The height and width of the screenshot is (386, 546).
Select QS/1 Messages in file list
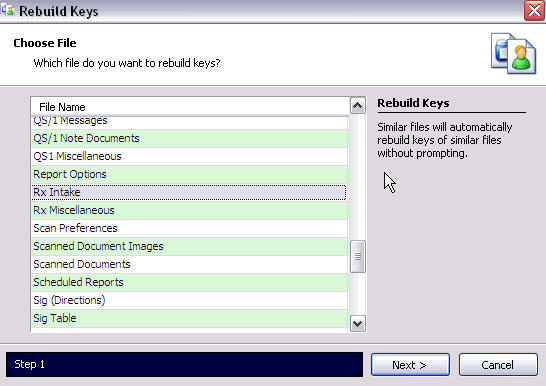pos(189,121)
